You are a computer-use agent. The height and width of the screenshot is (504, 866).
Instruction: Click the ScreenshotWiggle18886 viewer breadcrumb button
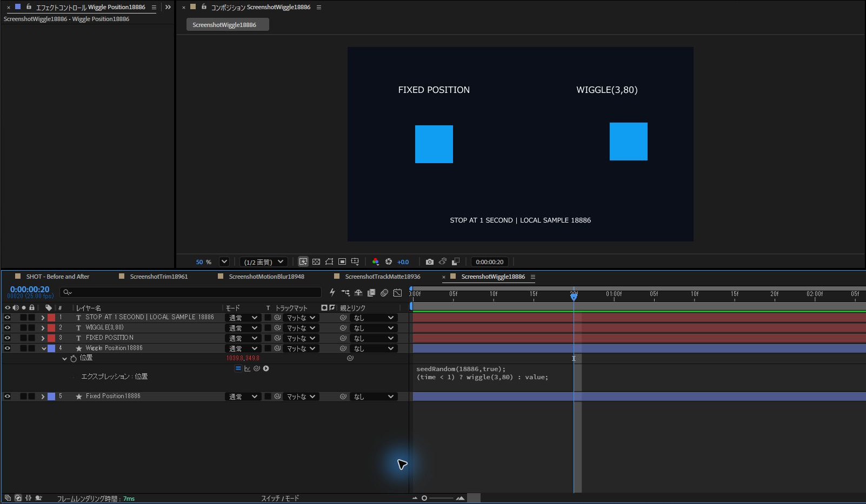(228, 25)
